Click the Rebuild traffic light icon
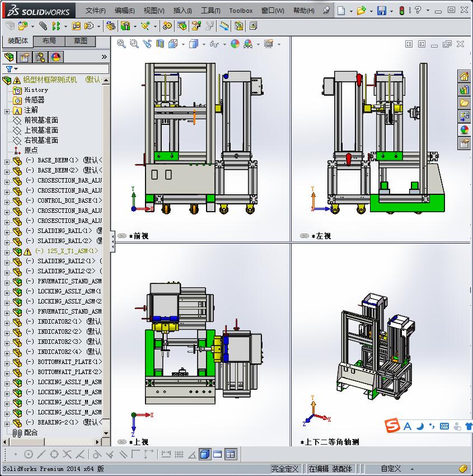 [x=402, y=11]
